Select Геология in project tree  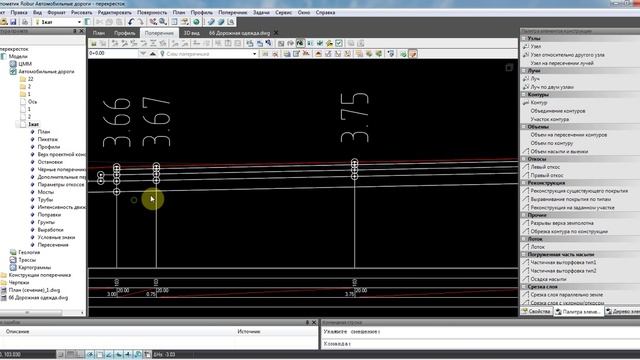coord(29,252)
